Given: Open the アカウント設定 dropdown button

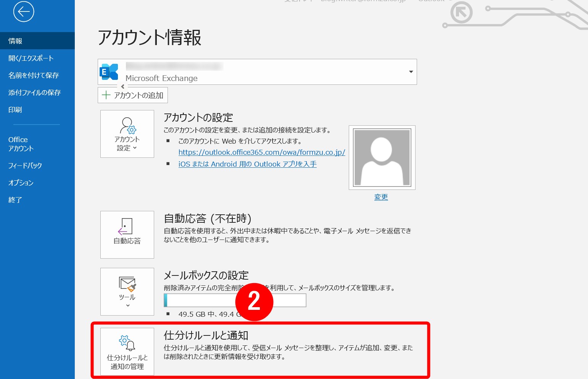Looking at the screenshot, I should pyautogui.click(x=127, y=134).
